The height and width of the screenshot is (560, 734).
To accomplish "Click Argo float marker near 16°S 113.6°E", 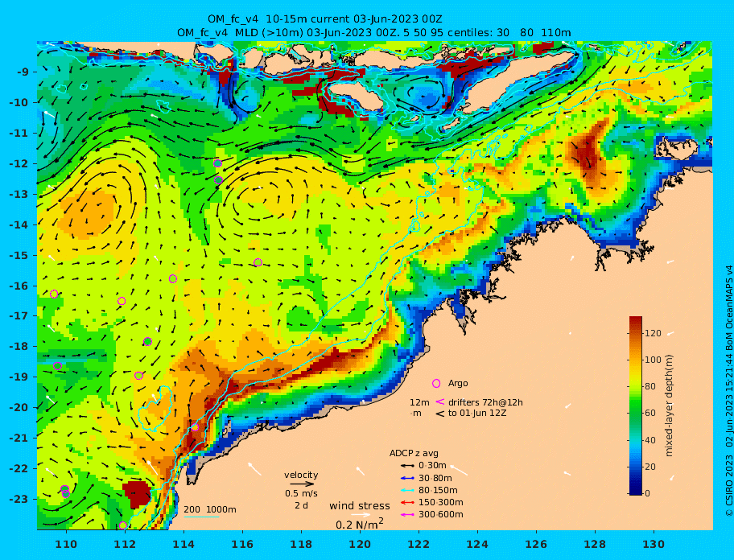I will tap(173, 279).
